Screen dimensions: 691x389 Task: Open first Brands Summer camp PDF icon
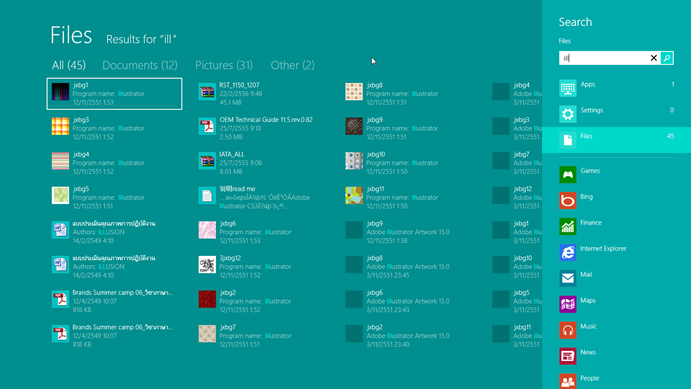(60, 299)
